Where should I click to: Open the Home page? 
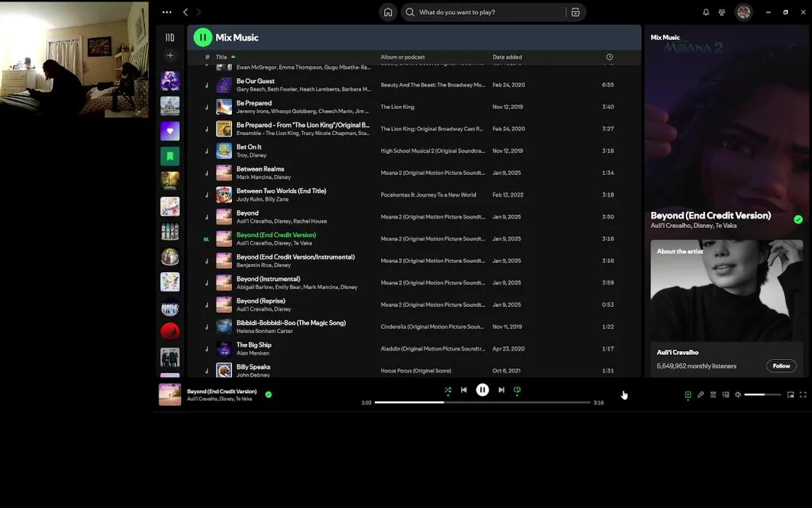click(388, 12)
